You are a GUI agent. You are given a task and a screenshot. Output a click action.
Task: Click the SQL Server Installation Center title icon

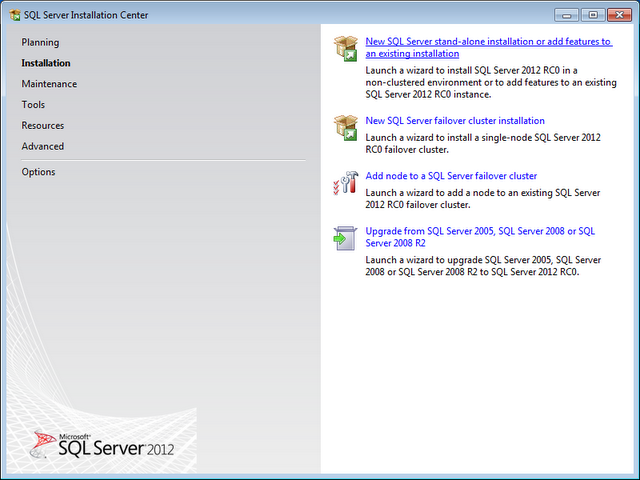click(x=15, y=15)
